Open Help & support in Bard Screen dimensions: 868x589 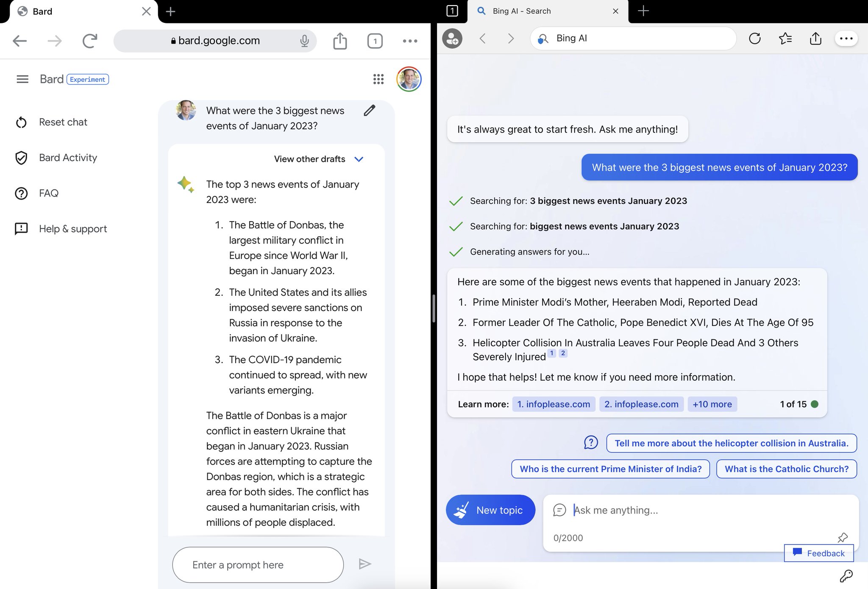tap(61, 229)
